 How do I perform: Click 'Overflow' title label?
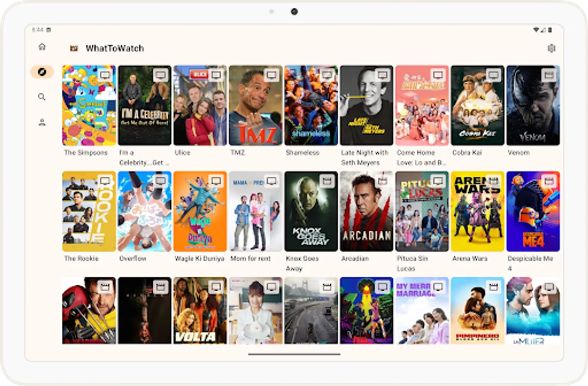coord(133,259)
